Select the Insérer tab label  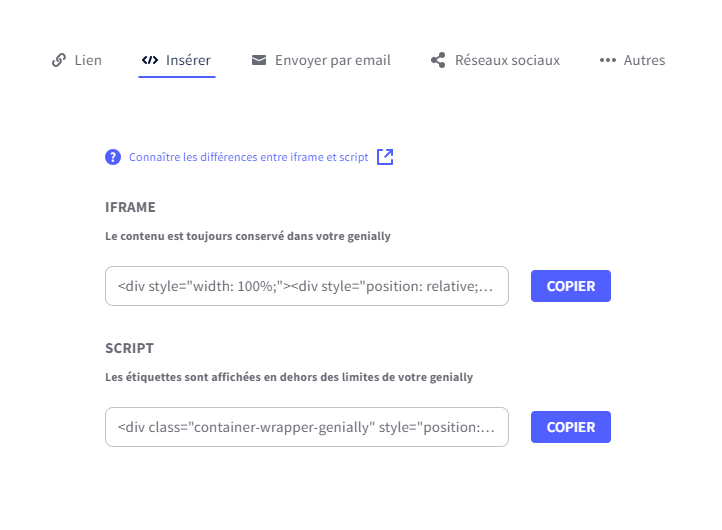tap(189, 60)
